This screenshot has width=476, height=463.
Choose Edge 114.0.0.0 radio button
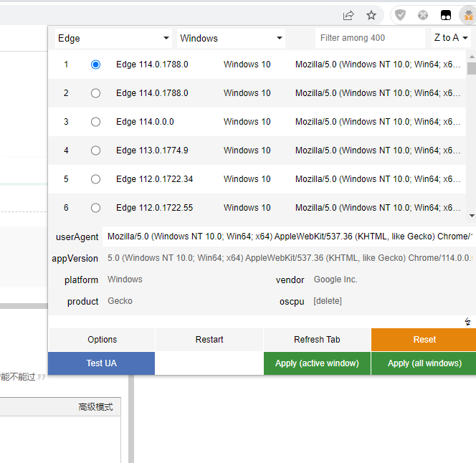[95, 122]
